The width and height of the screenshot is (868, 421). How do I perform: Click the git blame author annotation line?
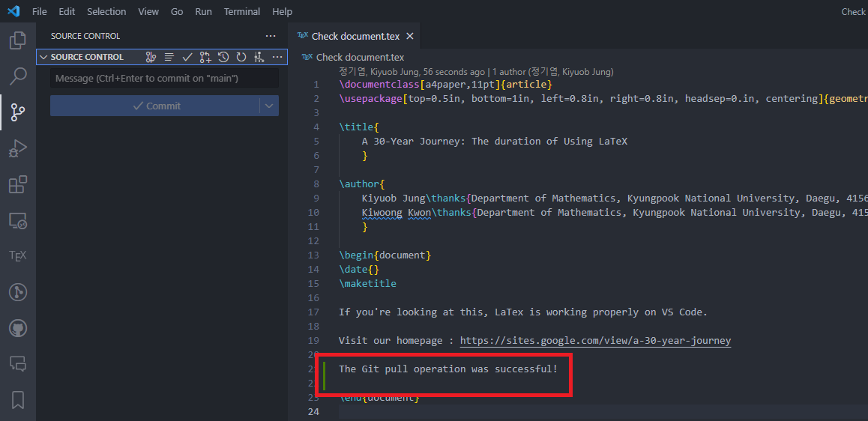coord(476,71)
